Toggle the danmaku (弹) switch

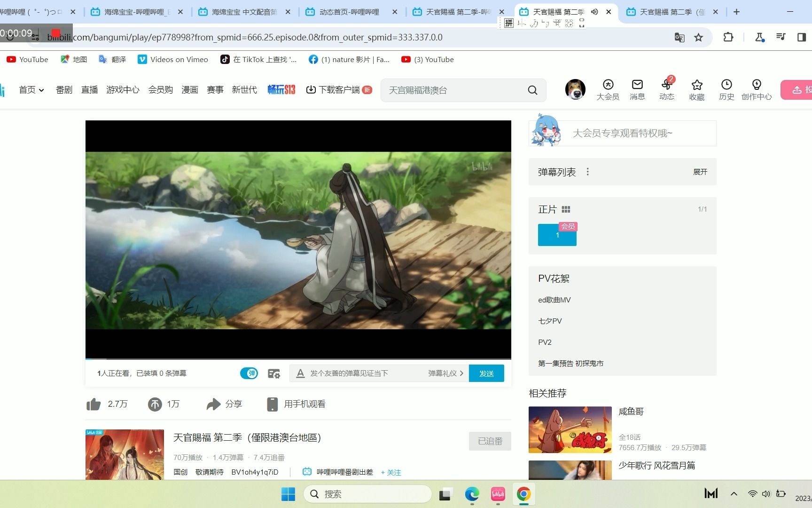[249, 373]
